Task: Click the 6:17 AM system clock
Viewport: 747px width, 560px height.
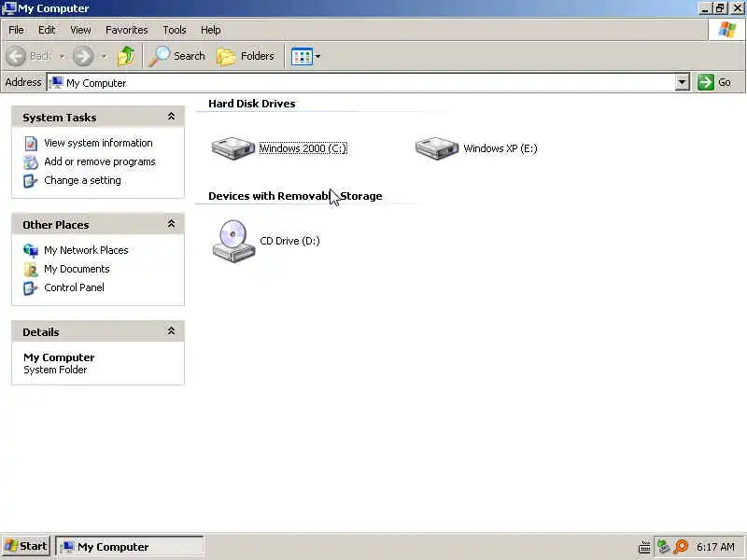Action: pos(715,547)
